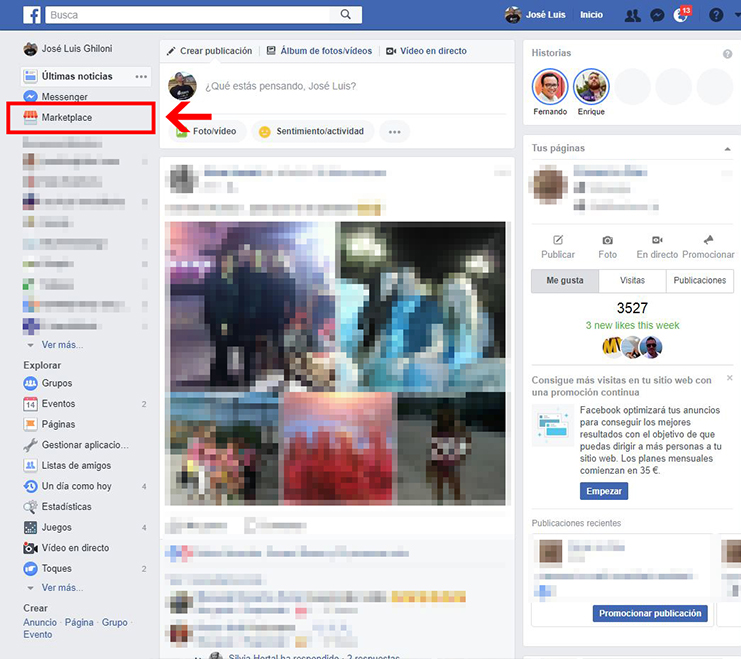Click Sentimiento/actividad button
This screenshot has height=659, width=741.
(x=312, y=131)
